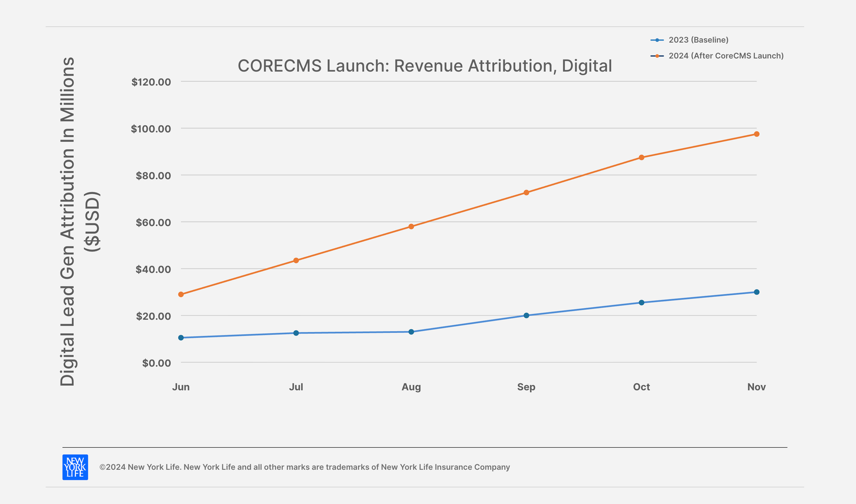Pick the orange 2024 data point for Nov
Screen dimensions: 856x504
pyautogui.click(x=756, y=134)
